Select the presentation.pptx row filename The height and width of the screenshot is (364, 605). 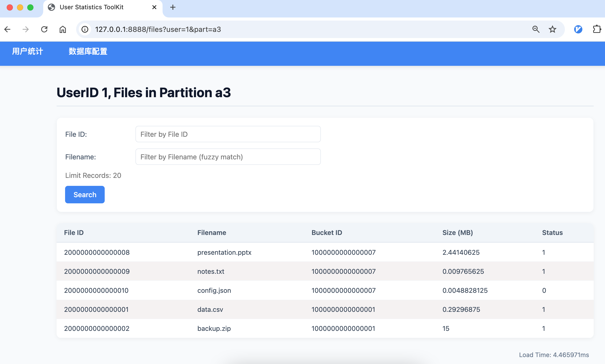pos(224,252)
